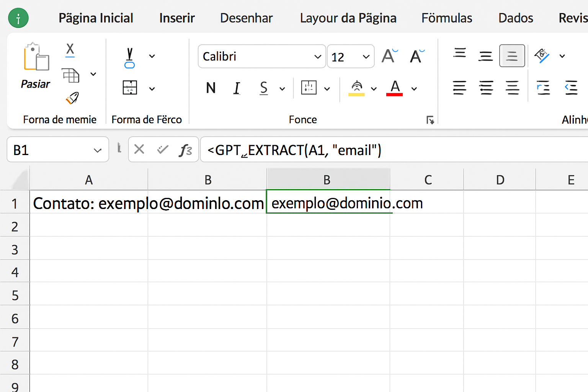The height and width of the screenshot is (392, 588).
Task: Toggle bold N formatting
Action: click(211, 88)
